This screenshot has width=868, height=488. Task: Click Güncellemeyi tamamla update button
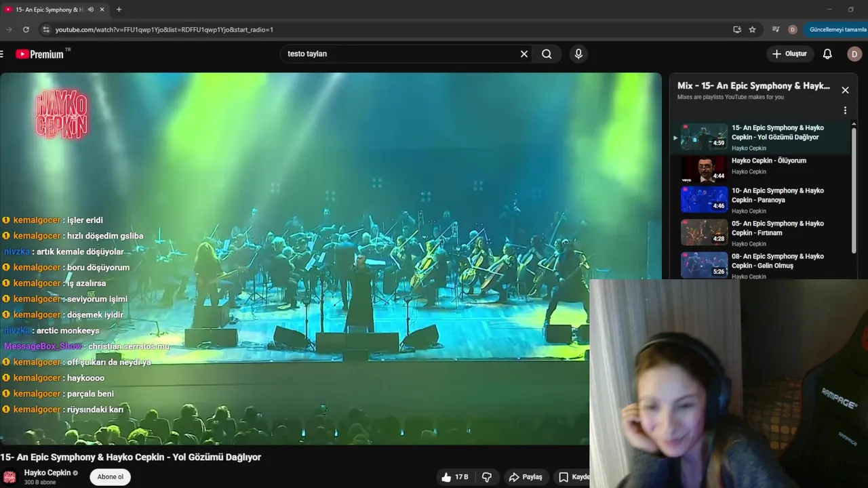(x=837, y=29)
